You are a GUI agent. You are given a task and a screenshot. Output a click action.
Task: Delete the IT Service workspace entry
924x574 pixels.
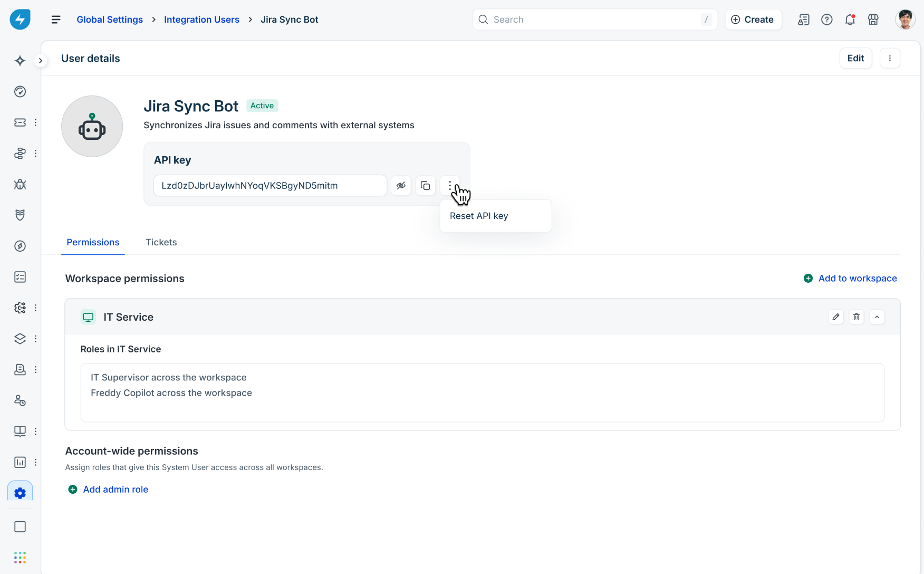pyautogui.click(x=856, y=317)
